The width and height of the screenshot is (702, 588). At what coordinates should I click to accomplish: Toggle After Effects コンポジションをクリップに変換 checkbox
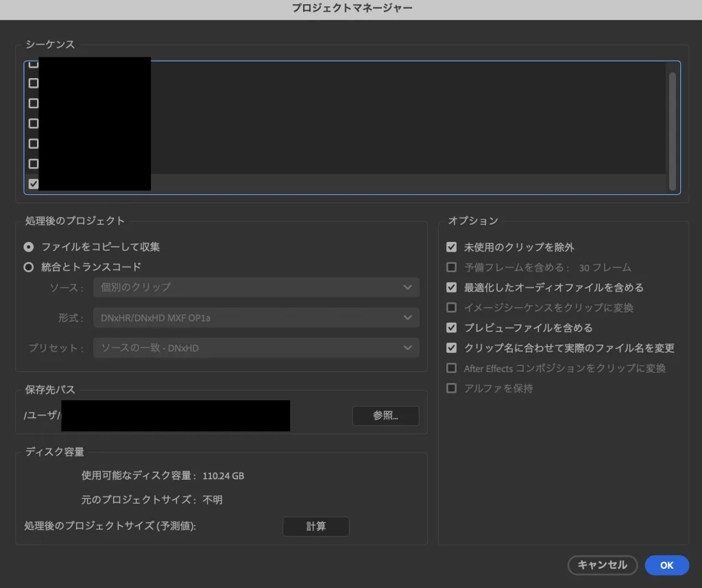451,368
